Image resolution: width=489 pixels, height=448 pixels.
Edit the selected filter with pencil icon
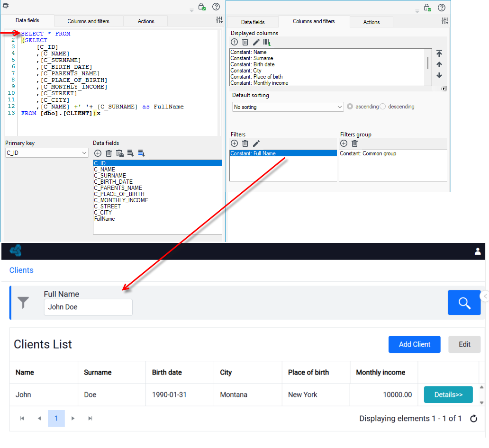256,143
